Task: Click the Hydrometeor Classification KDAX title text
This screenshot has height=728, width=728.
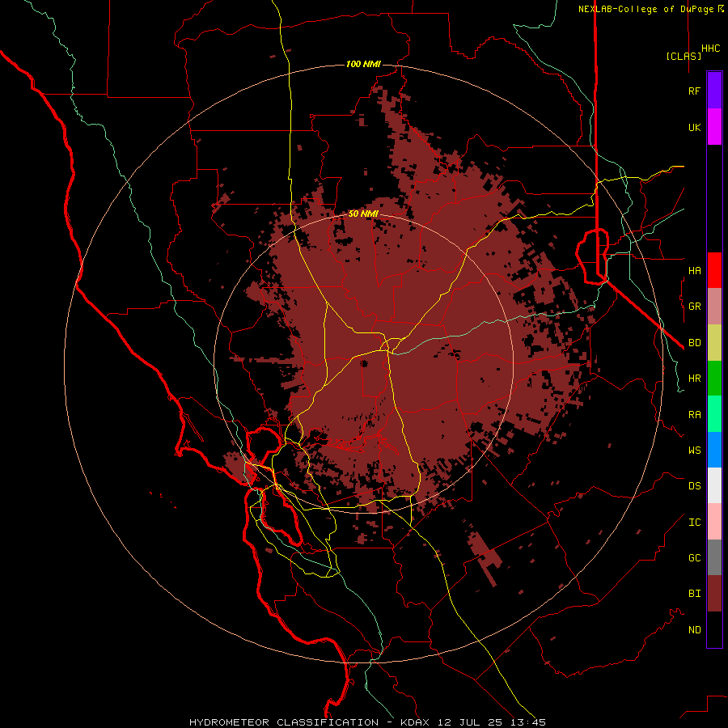Action: pos(309,722)
